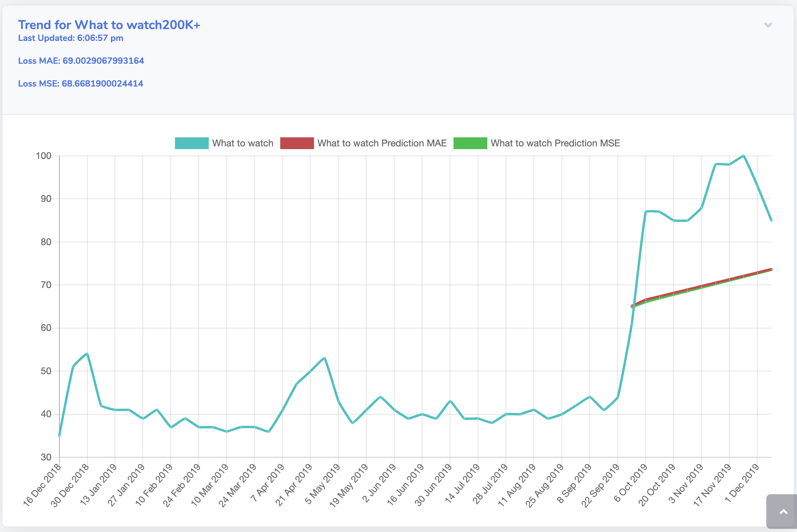Hide What to watch Prediction MSE series
797x532 pixels.
(x=555, y=143)
